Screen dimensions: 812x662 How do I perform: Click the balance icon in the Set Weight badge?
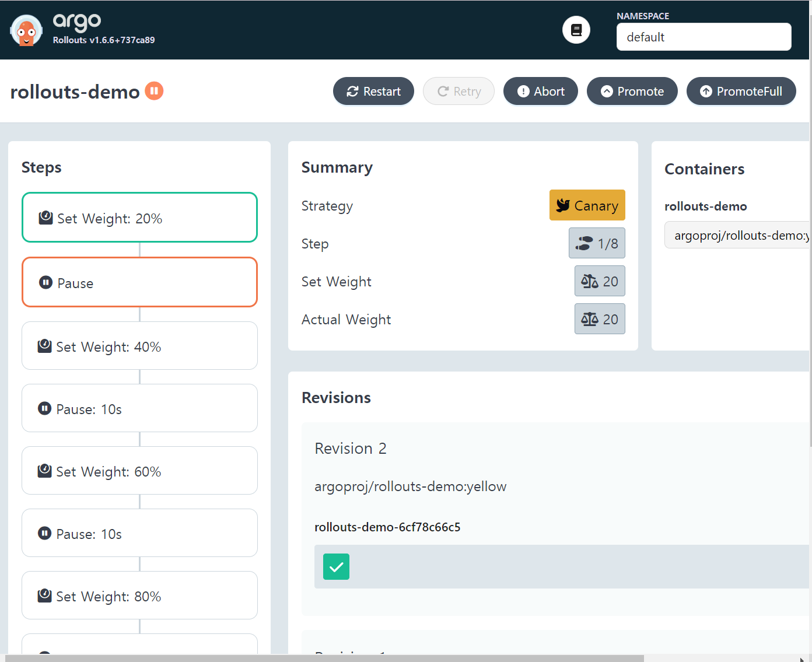(590, 281)
